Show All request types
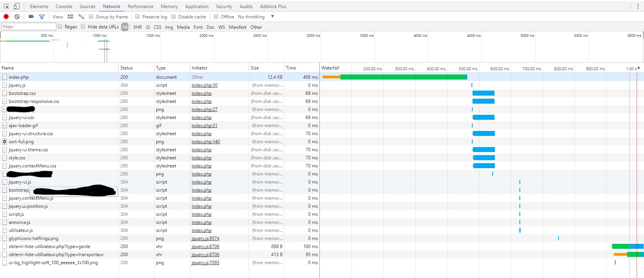This screenshot has width=644, height=278. click(125, 27)
